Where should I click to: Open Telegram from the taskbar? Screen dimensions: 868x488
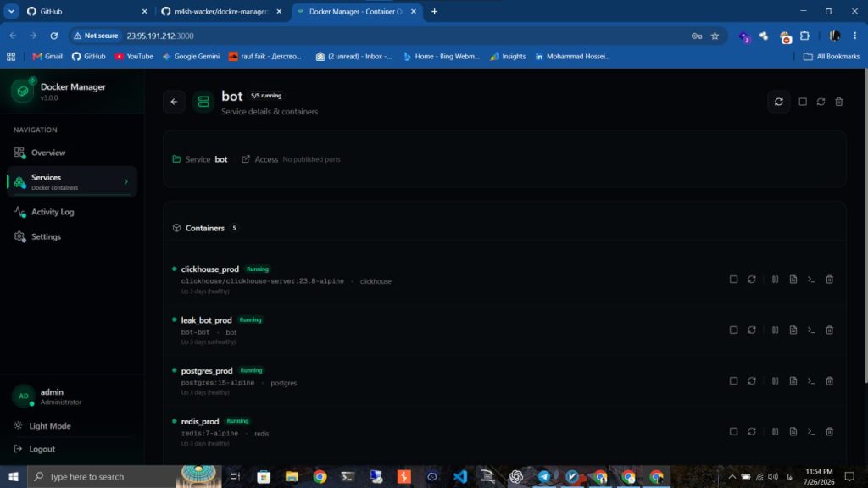click(x=544, y=476)
